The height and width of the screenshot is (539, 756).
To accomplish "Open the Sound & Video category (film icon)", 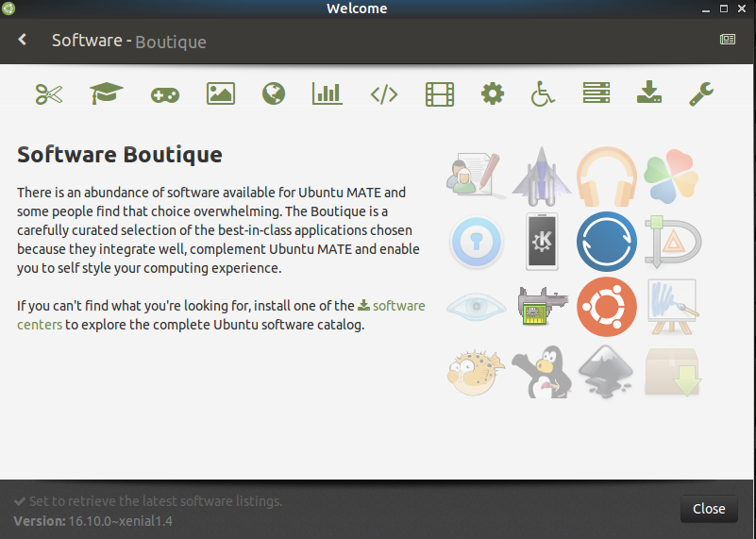I will 440,94.
